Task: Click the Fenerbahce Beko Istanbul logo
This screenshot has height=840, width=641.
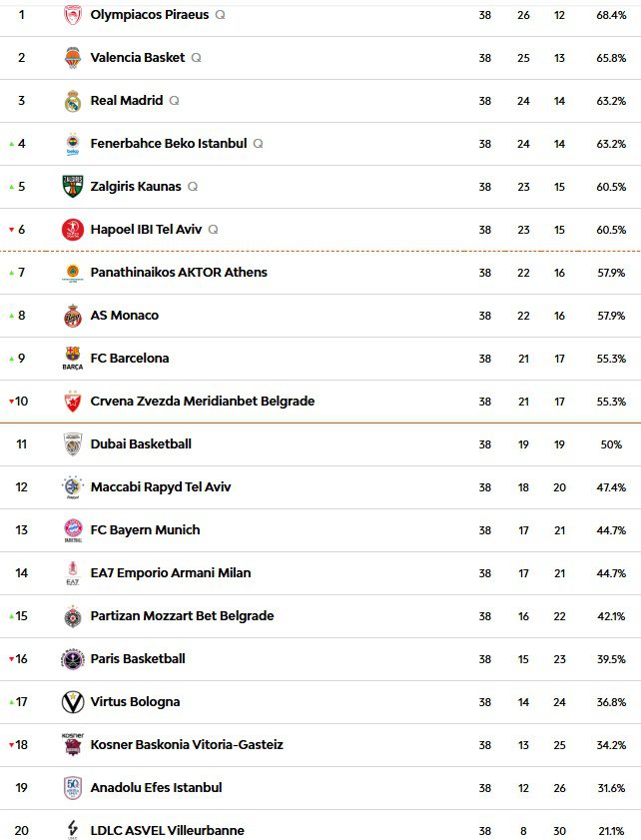Action: pyautogui.click(x=73, y=144)
